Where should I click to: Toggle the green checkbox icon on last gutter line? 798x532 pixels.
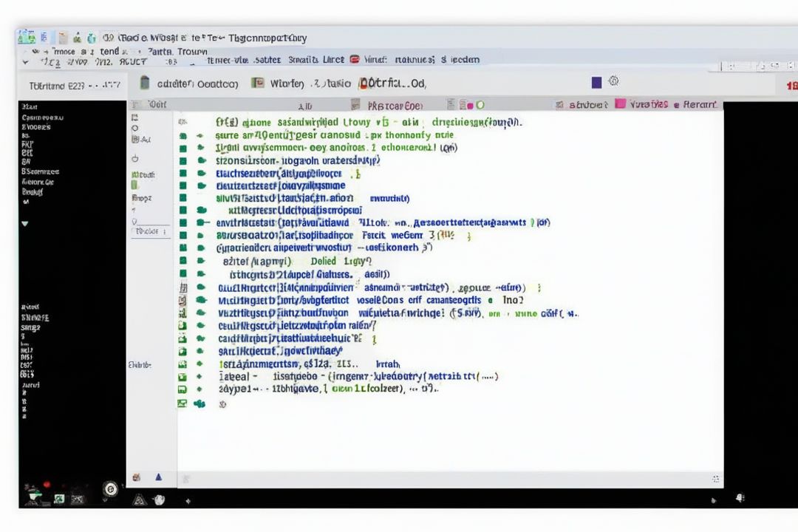tap(182, 403)
